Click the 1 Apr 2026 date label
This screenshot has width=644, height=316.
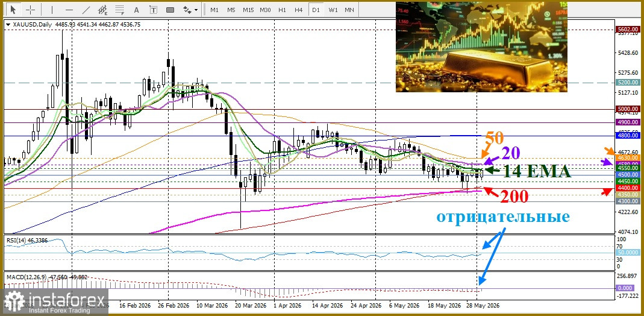pyautogui.click(x=289, y=306)
